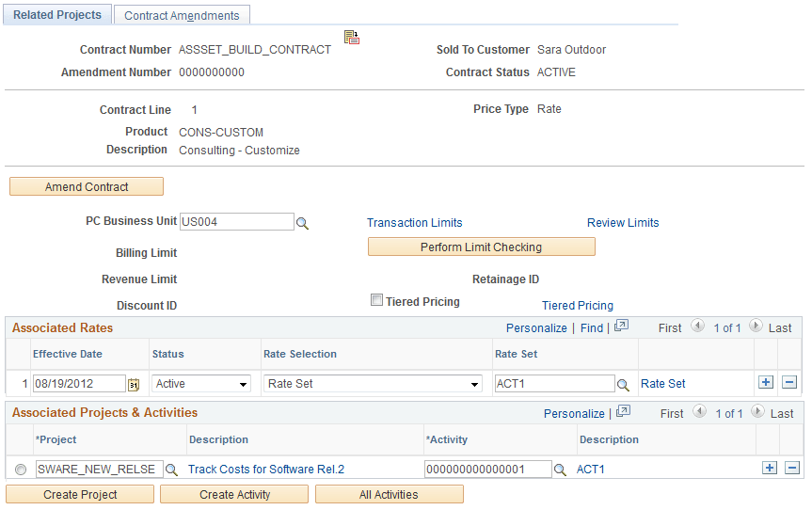Viewport: 812px width, 510px height.
Task: Open Associated Rates grid in new window
Action: point(621,327)
